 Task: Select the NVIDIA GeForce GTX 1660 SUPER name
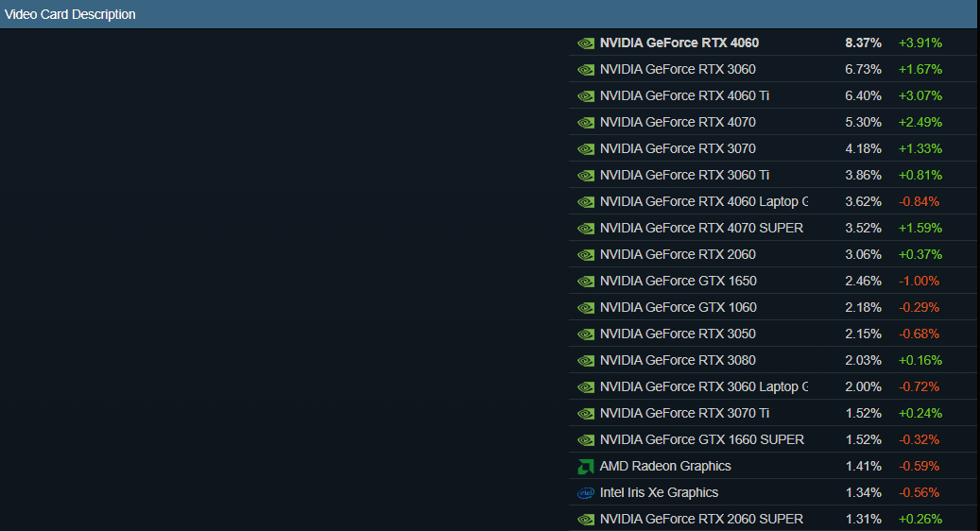[x=702, y=439]
